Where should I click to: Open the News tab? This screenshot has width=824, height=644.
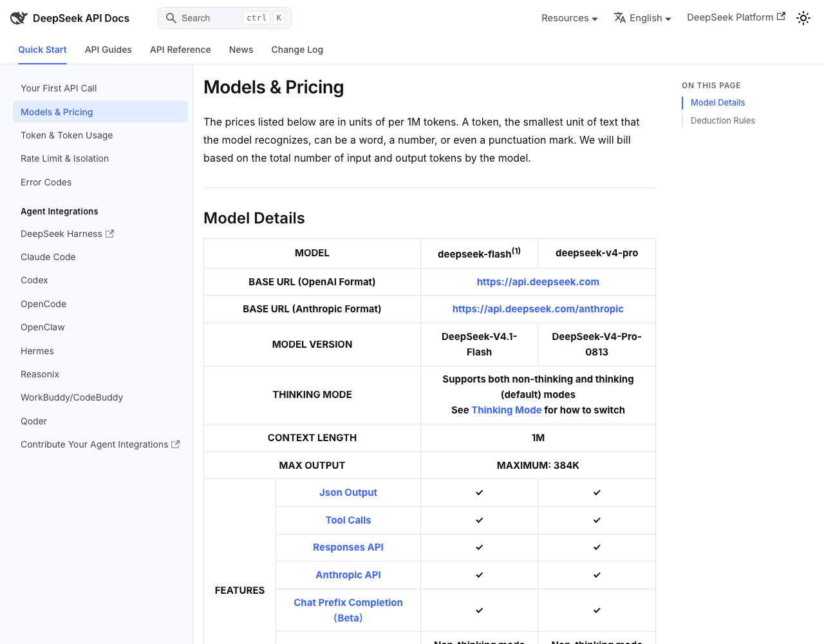(x=241, y=50)
